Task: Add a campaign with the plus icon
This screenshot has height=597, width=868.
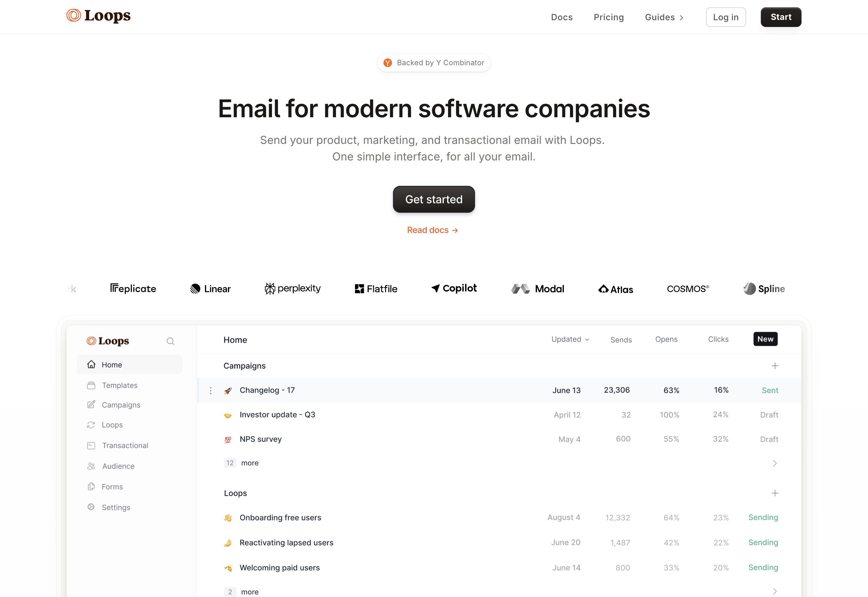Action: [x=775, y=366]
